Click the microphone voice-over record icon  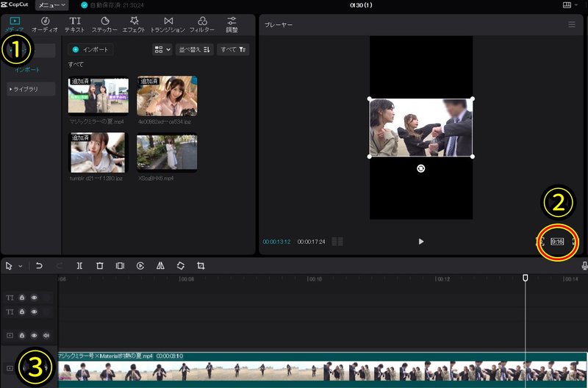coord(584,266)
